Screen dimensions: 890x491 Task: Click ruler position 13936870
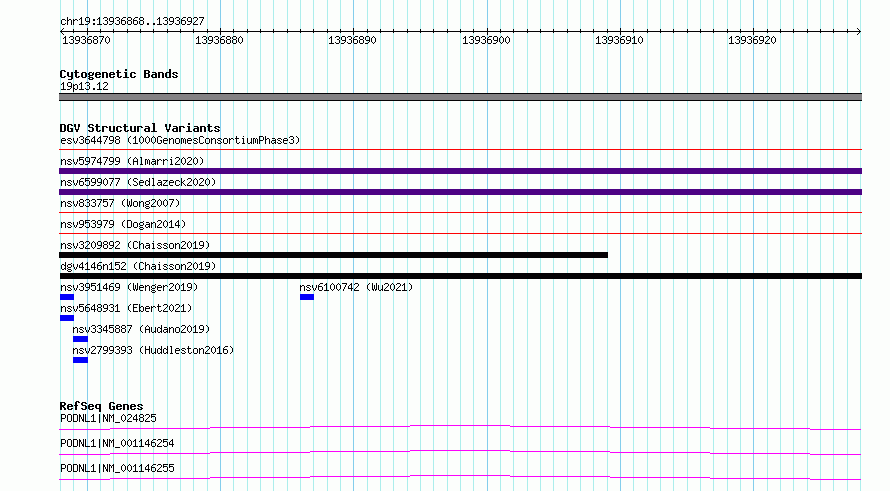coord(86,40)
